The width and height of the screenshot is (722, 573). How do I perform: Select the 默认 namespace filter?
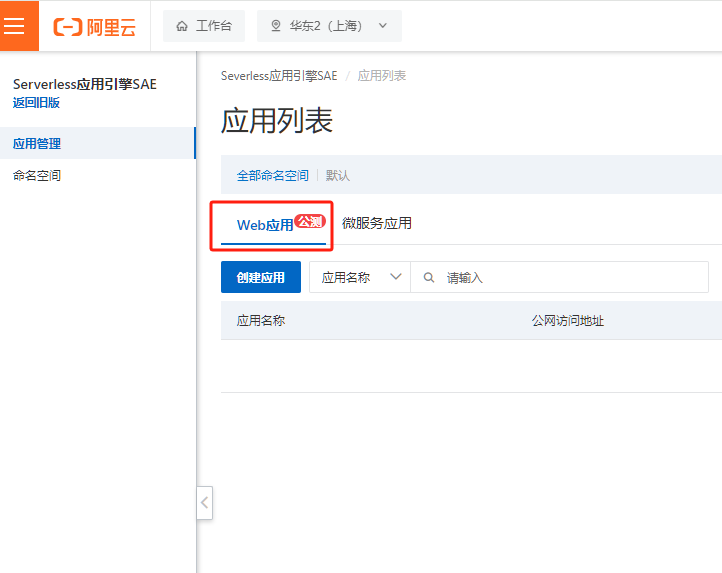[338, 175]
